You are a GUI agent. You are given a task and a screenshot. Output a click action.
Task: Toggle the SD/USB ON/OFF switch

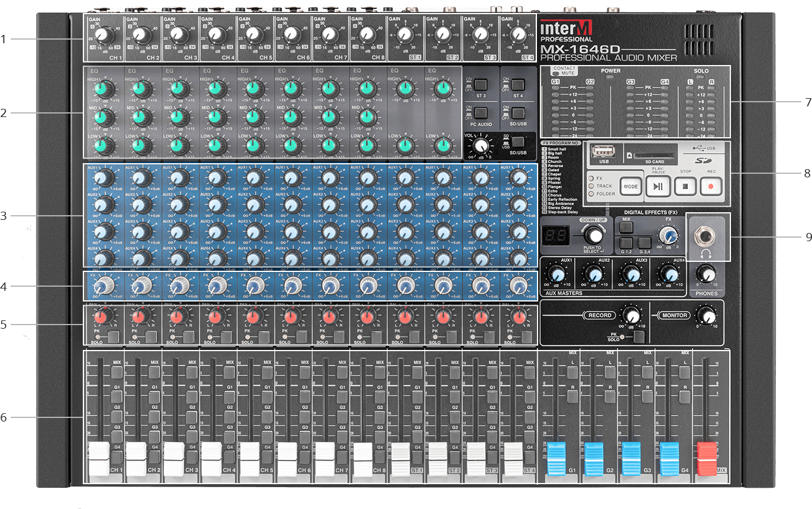pyautogui.click(x=518, y=113)
